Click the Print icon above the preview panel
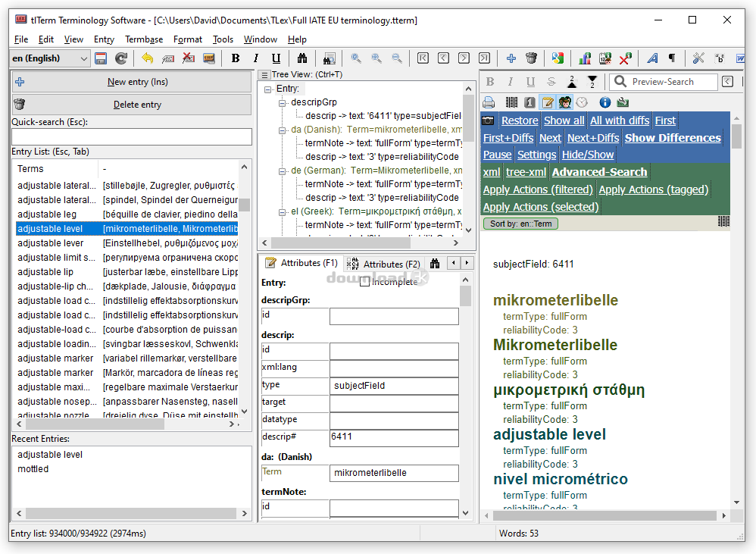Image resolution: width=756 pixels, height=554 pixels. 487,102
